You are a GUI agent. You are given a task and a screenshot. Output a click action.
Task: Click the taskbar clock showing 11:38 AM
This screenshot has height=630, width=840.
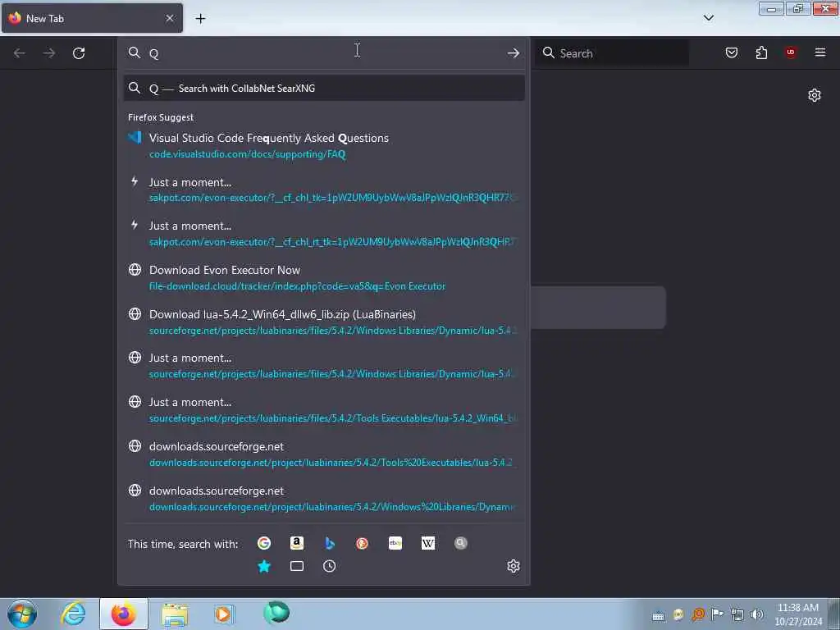(x=798, y=614)
